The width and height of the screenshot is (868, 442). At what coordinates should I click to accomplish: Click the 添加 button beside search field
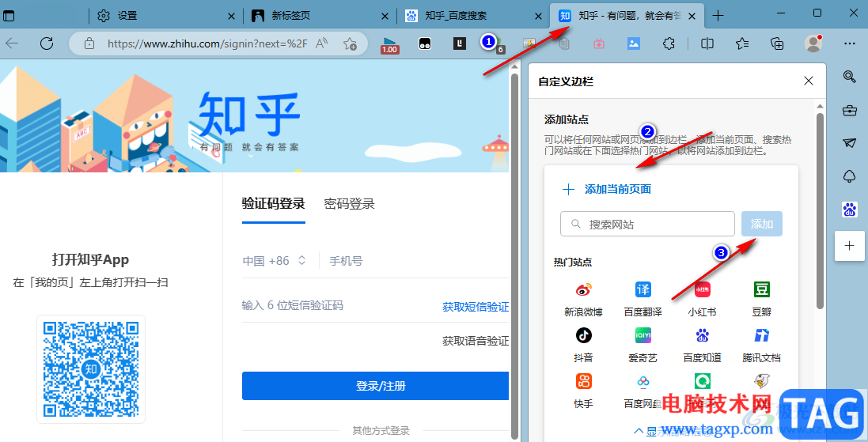click(x=762, y=224)
